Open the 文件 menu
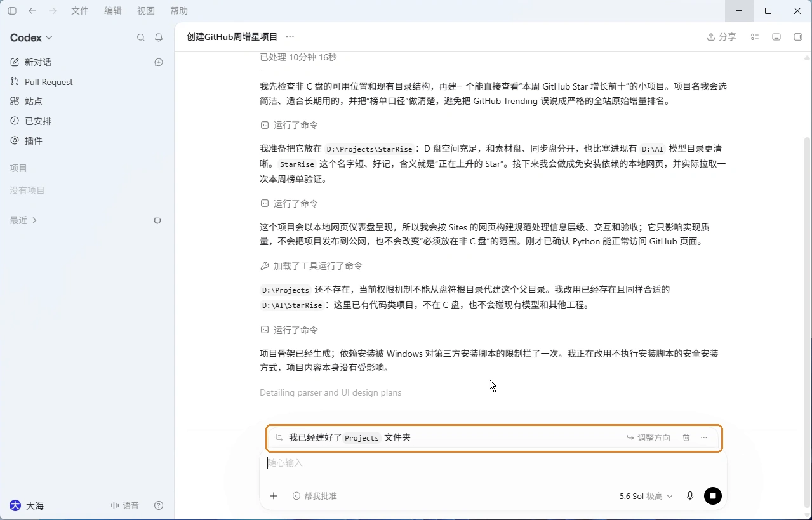This screenshot has width=812, height=520. coord(80,11)
